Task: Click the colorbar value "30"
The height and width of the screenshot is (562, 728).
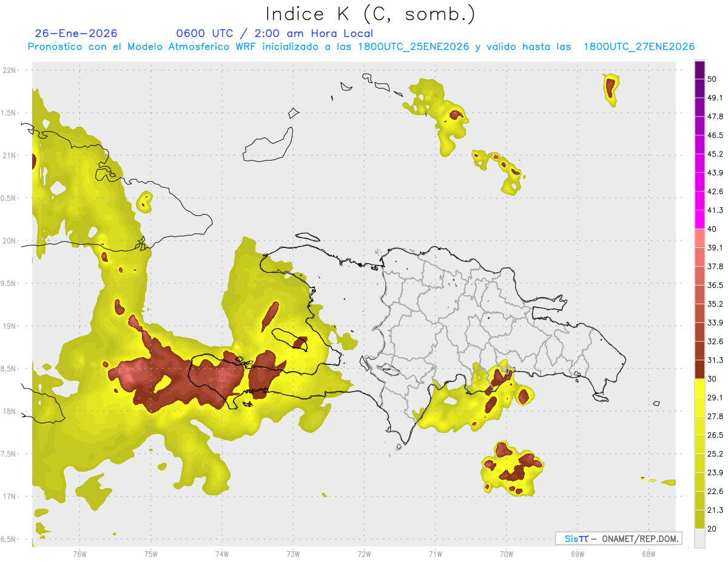Action: (x=712, y=379)
